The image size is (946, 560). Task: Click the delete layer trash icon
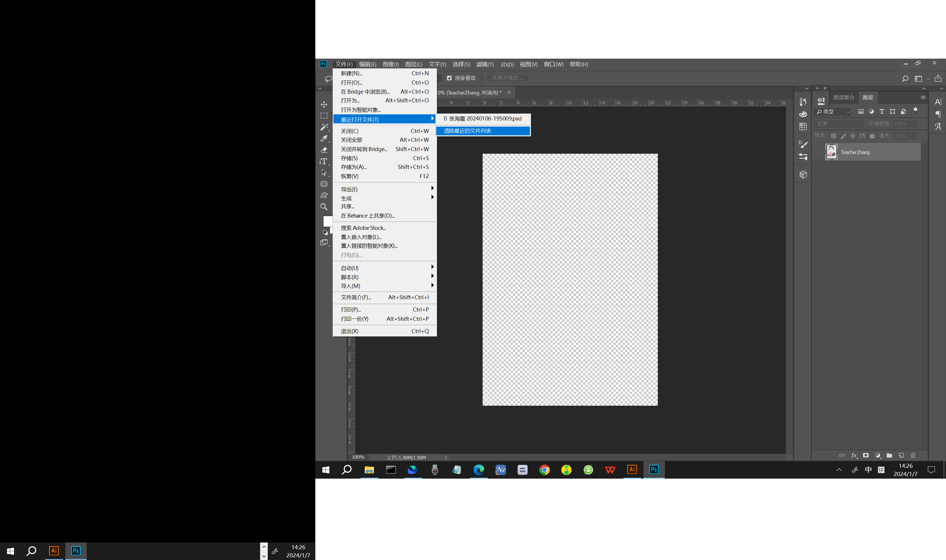coord(913,456)
